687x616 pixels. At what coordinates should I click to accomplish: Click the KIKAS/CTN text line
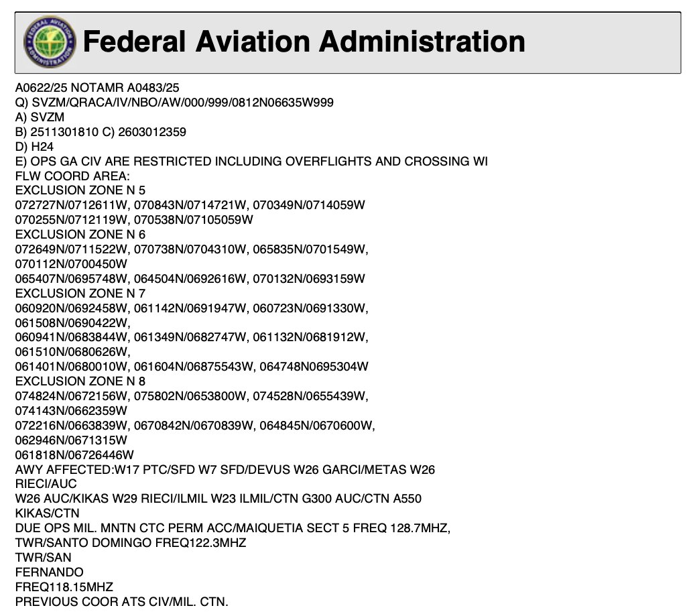tap(47, 513)
